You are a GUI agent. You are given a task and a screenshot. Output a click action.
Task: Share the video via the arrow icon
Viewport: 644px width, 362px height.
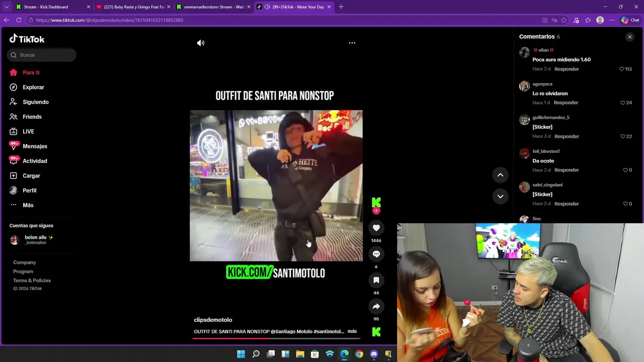pos(376,306)
